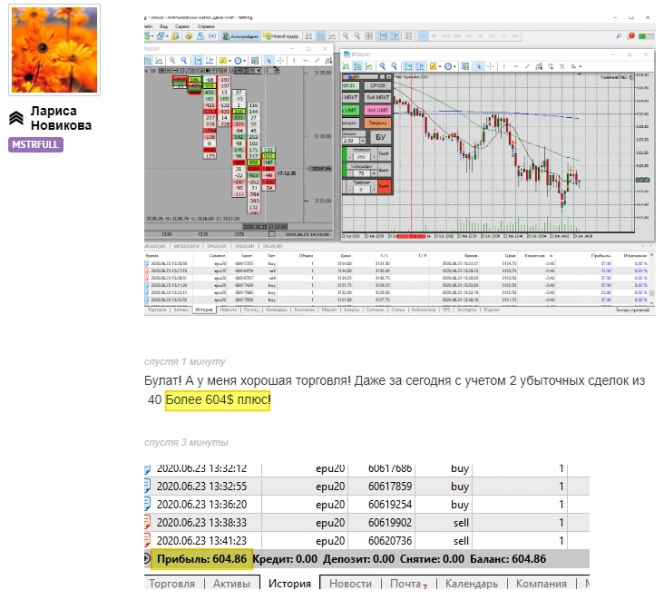
Task: Click the New Order button in main toolbar
Action: pos(281,36)
